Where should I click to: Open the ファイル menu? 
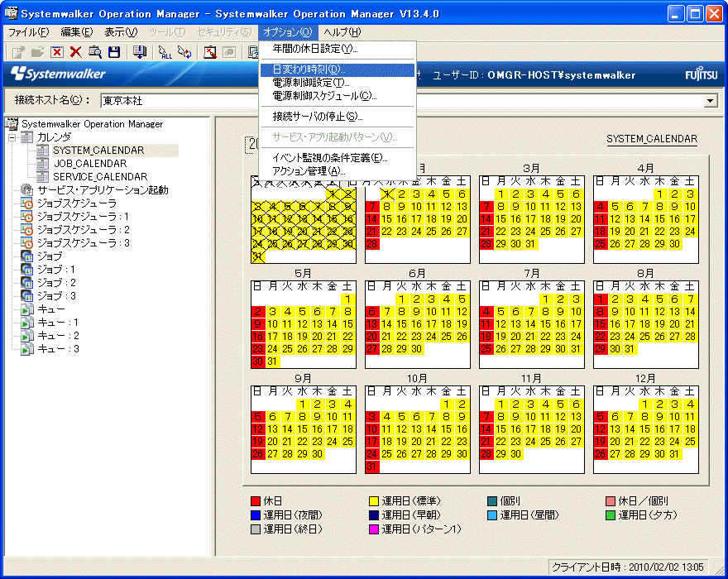point(29,32)
